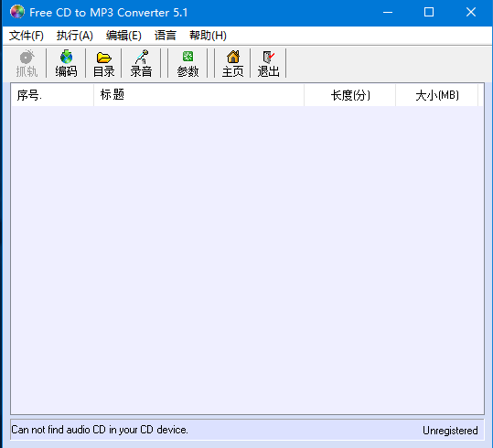Open the 语言 language menu

point(166,36)
